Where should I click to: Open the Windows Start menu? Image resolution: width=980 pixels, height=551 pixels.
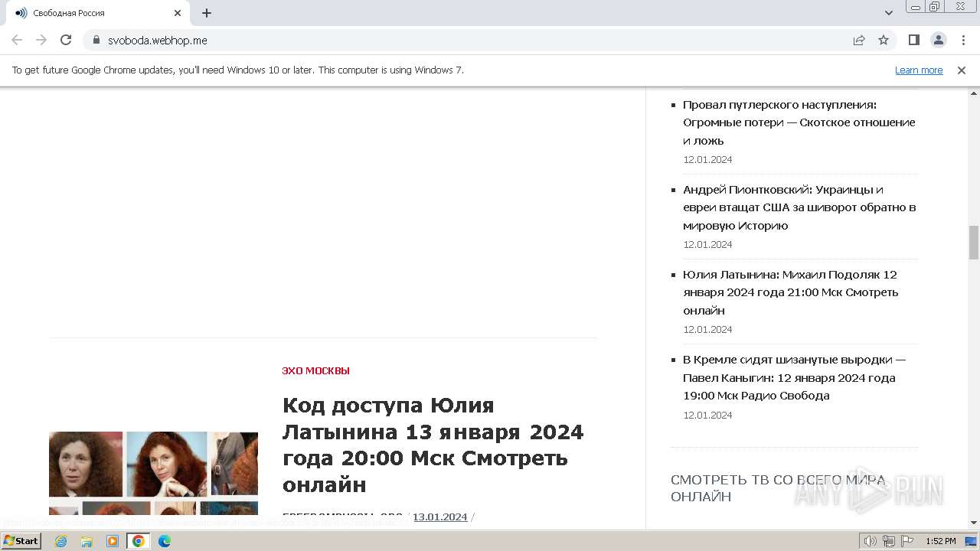click(x=21, y=541)
